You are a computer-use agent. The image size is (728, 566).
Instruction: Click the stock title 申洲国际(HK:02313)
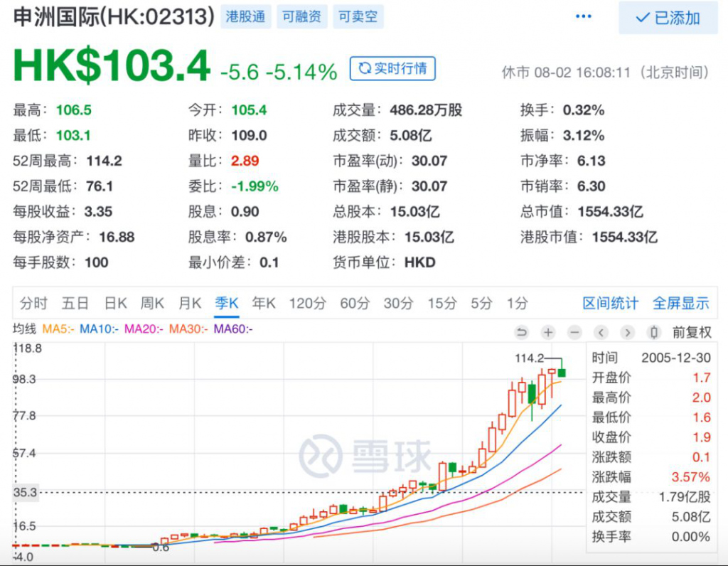[114, 17]
